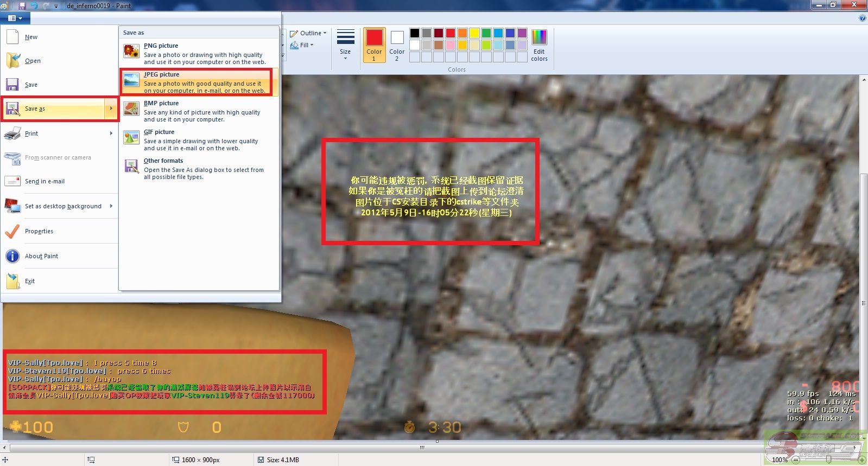This screenshot has width=868, height=466.
Task: Click the Paint help question icon
Action: click(863, 18)
